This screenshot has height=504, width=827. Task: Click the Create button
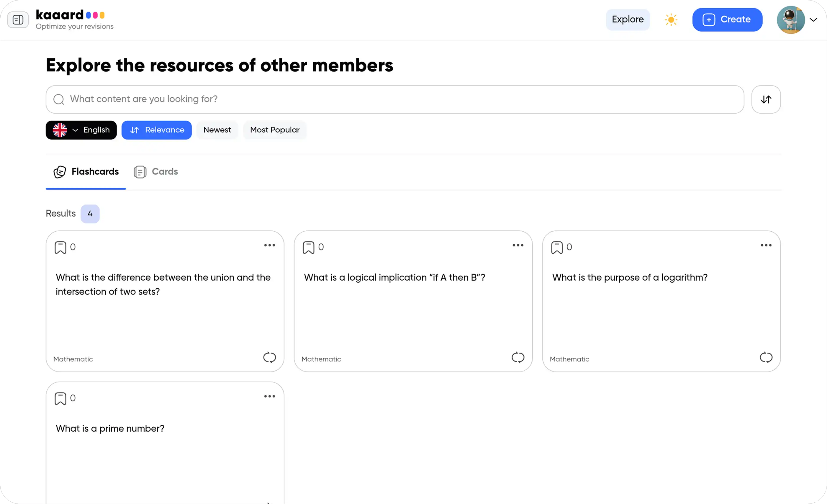[727, 19]
